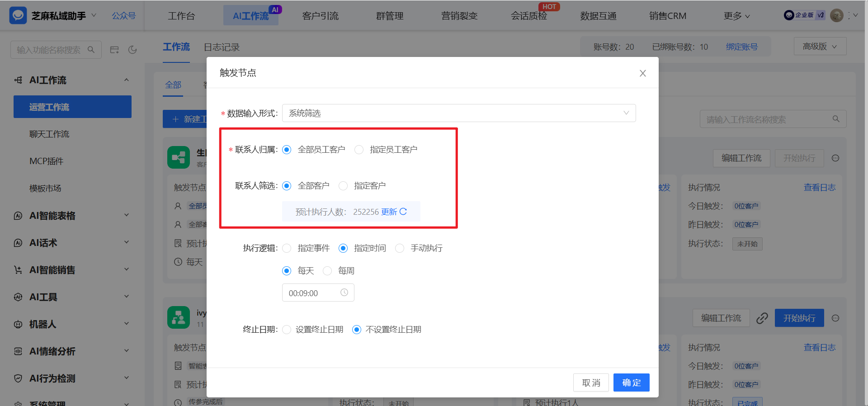Click the sidebar collapse-menu icon
868x406 pixels.
(x=114, y=50)
